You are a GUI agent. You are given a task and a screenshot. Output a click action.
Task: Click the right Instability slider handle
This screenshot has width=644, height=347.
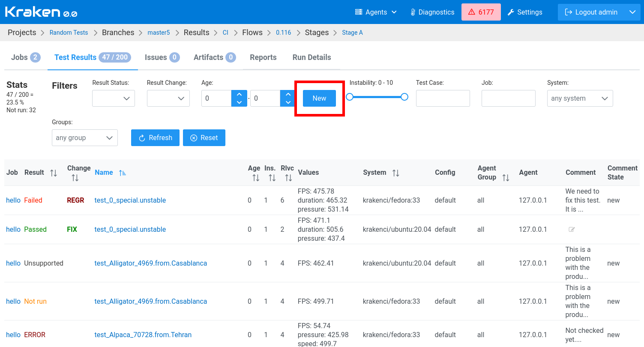[x=404, y=97]
